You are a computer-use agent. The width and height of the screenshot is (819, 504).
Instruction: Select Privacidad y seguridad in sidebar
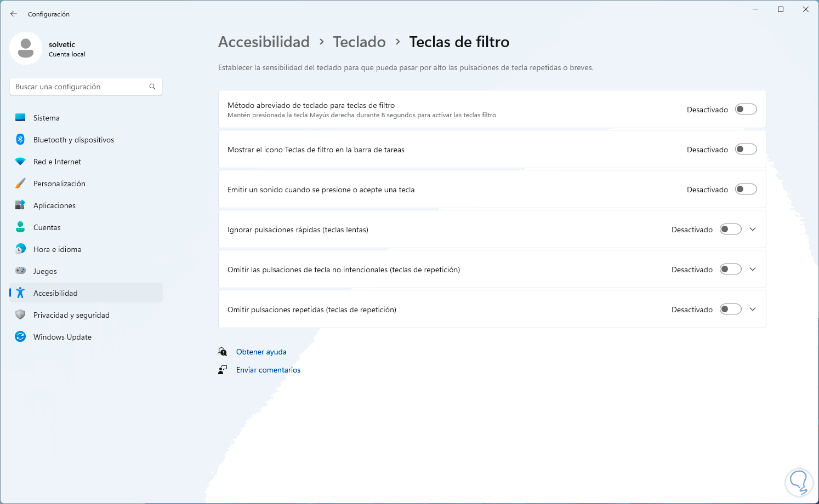point(86,315)
